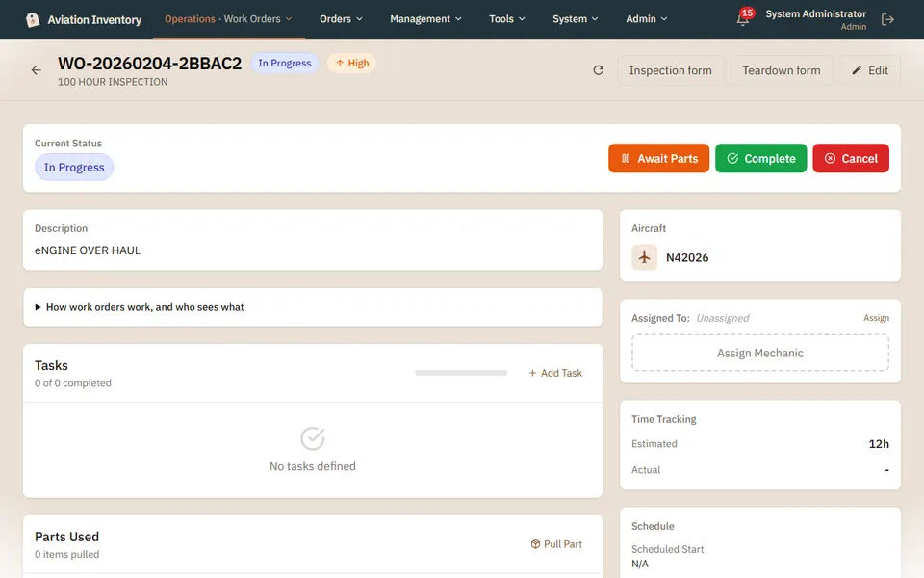Edit this work order
This screenshot has height=578, width=924.
click(x=870, y=70)
